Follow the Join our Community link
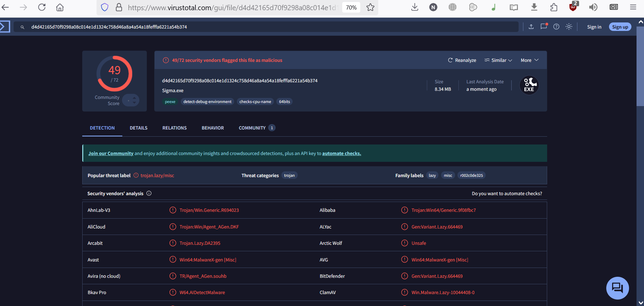 tap(111, 153)
